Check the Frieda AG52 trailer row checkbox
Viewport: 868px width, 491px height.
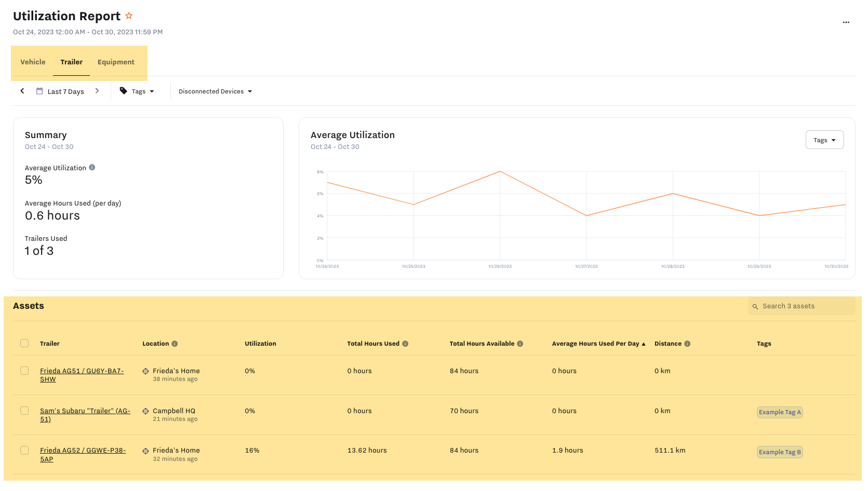[24, 450]
